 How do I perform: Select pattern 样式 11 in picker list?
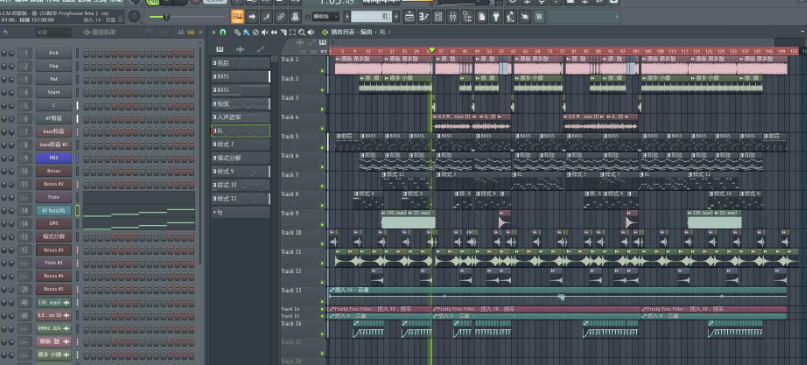pyautogui.click(x=241, y=198)
